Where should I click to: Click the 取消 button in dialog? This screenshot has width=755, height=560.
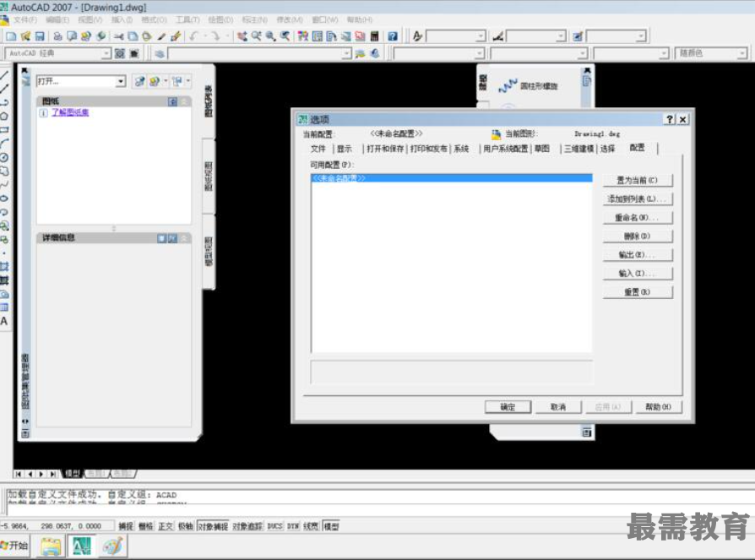[x=558, y=407]
